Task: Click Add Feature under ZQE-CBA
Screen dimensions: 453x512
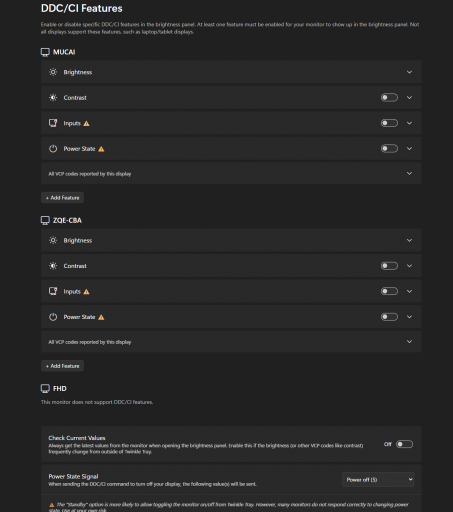Action: pyautogui.click(x=62, y=366)
